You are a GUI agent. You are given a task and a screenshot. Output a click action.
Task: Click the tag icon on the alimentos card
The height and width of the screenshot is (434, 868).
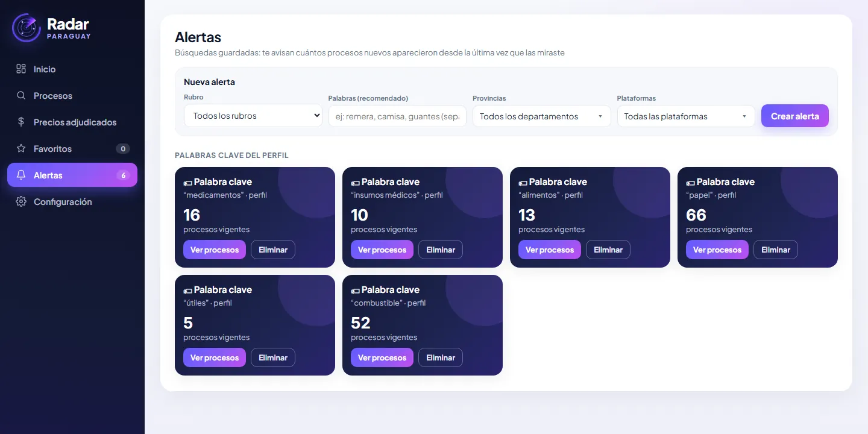point(523,182)
